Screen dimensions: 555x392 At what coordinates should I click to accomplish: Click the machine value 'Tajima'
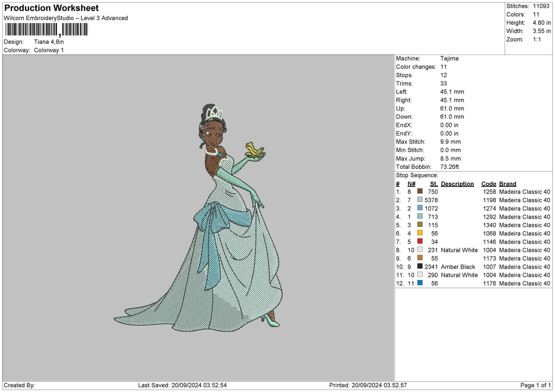tap(450, 59)
